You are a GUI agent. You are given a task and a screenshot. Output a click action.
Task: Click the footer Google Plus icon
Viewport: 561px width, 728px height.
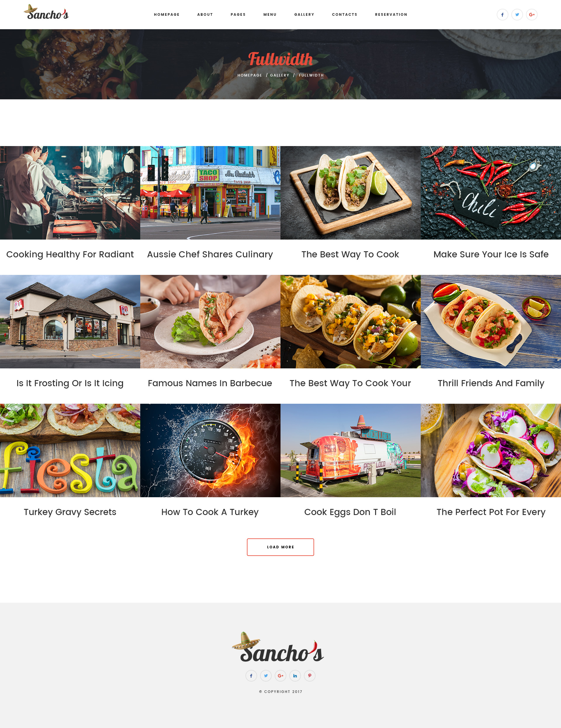point(281,676)
